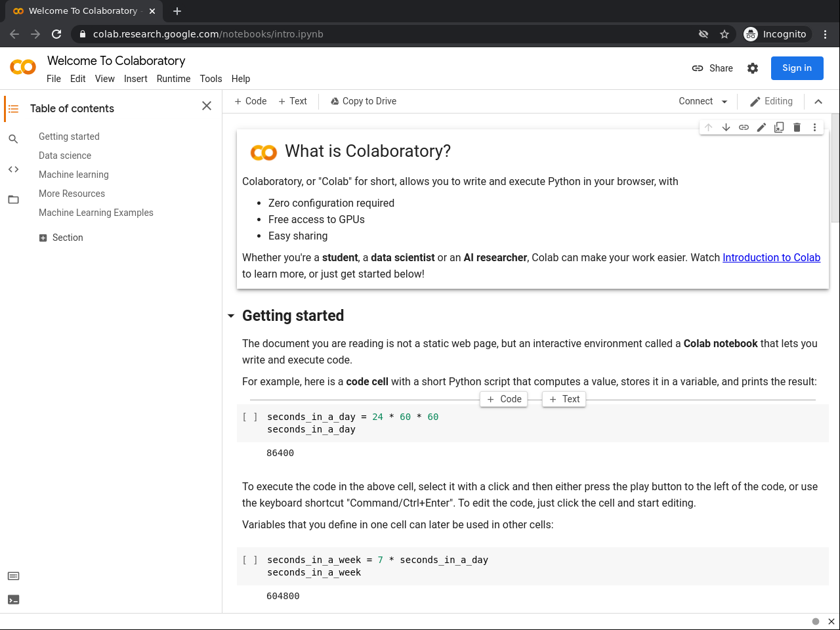840x630 pixels.
Task: Open the Files folder sidebar icon
Action: [x=13, y=199]
